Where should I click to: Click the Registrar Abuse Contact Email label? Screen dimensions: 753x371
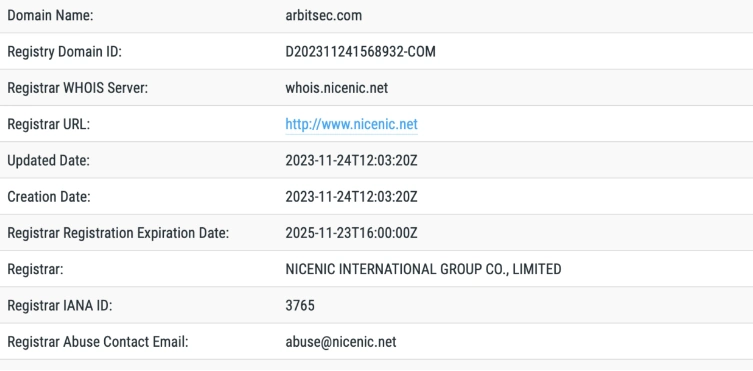pos(97,342)
